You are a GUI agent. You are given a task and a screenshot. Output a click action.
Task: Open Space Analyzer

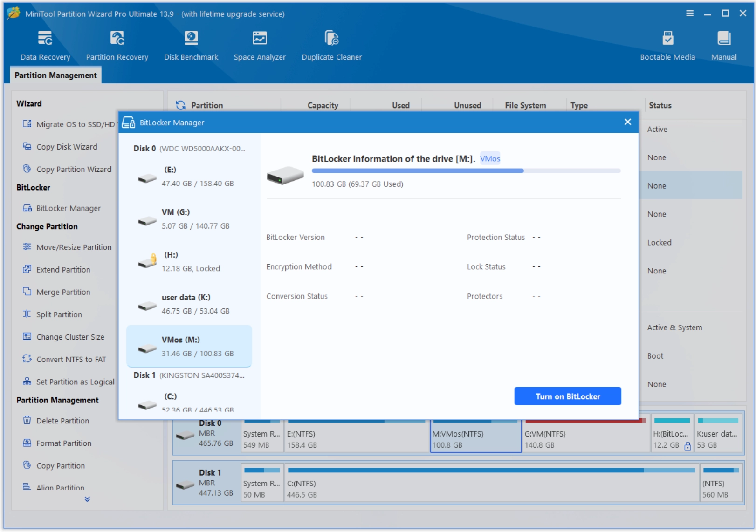tap(260, 46)
